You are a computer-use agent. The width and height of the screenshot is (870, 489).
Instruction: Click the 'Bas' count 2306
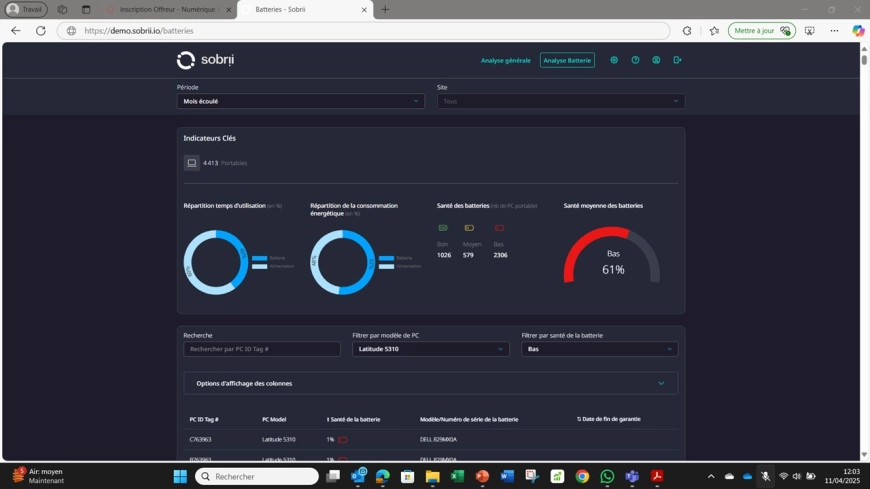[x=500, y=255]
